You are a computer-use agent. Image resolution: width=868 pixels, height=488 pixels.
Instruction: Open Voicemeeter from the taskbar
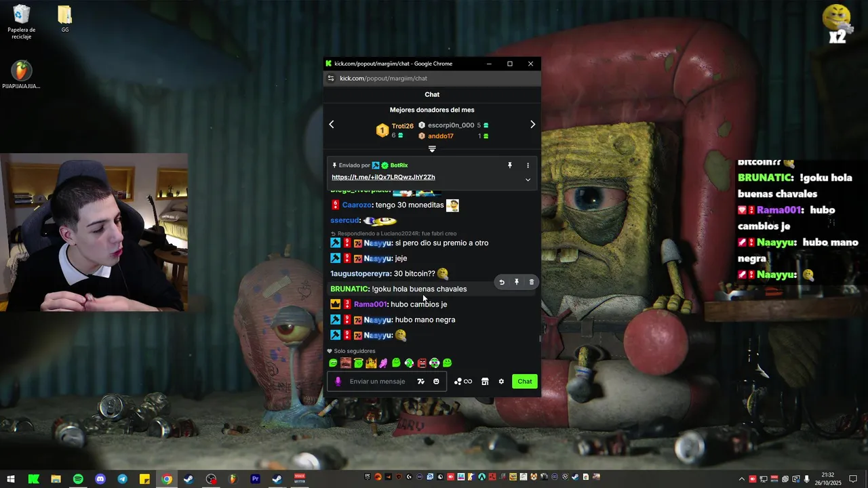[299, 479]
